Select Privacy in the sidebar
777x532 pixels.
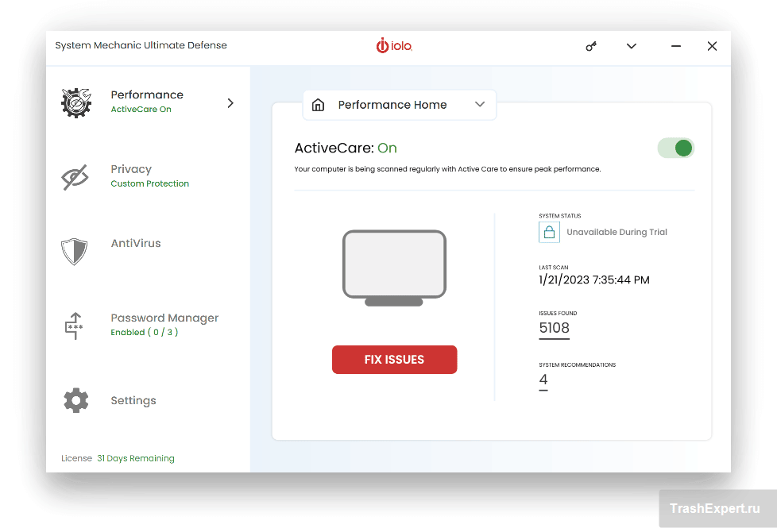[131, 169]
